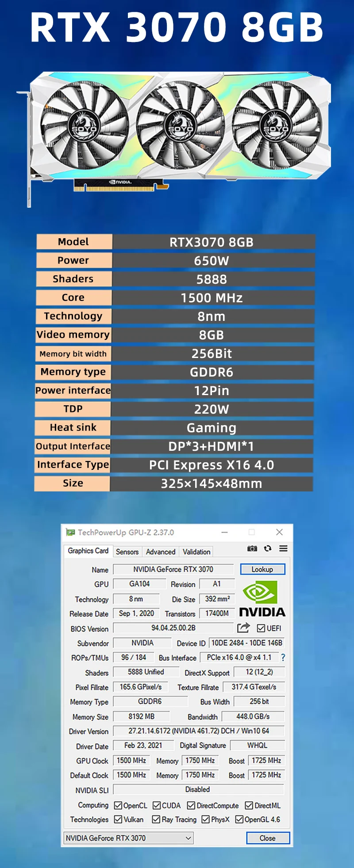Image resolution: width=354 pixels, height=868 pixels.
Task: Switch to the Sensors tab
Action: (x=127, y=552)
